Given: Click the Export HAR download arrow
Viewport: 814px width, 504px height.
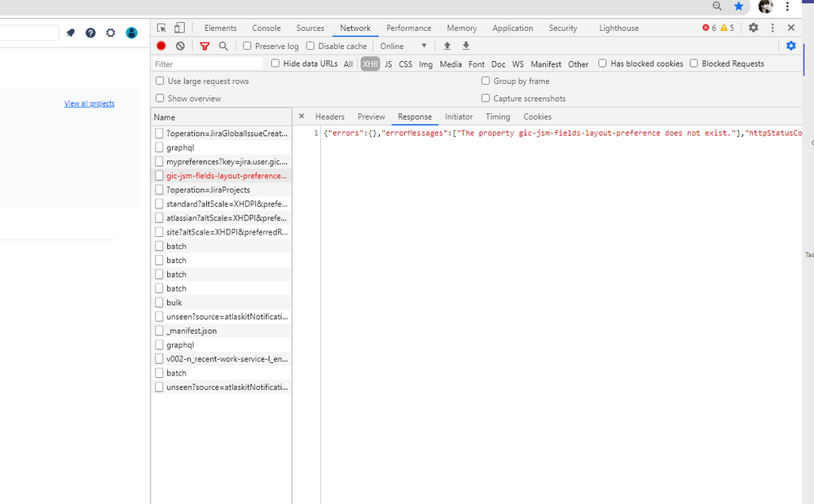Looking at the screenshot, I should pos(466,46).
